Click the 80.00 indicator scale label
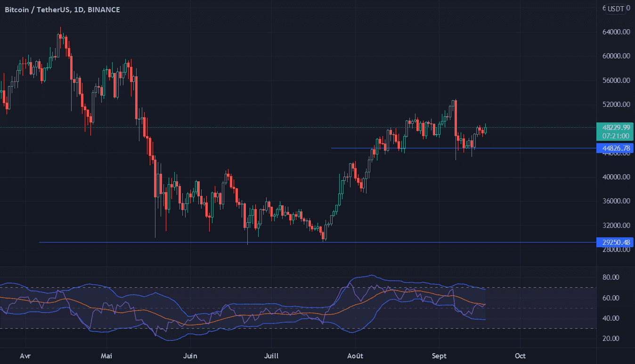This screenshot has height=364, width=635. click(611, 277)
